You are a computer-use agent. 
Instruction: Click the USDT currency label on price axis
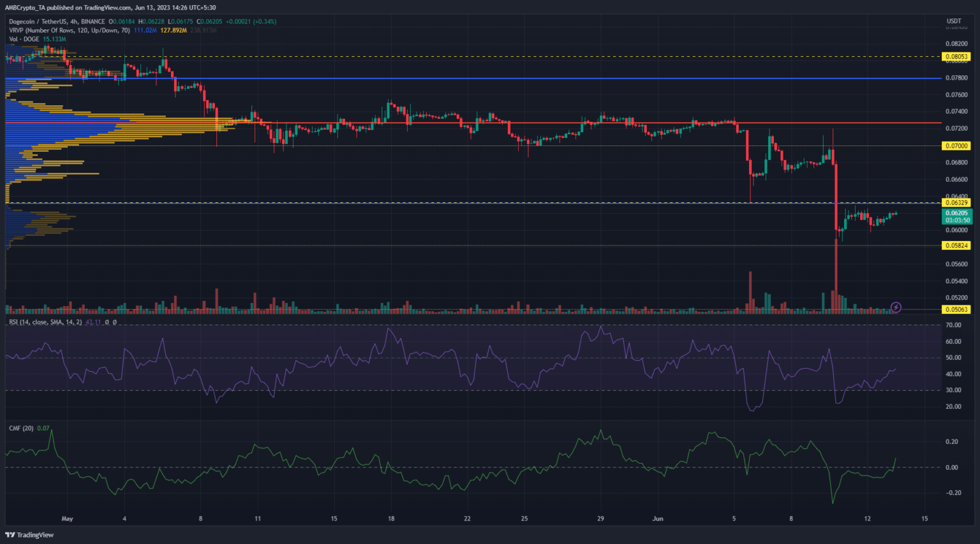click(x=954, y=21)
